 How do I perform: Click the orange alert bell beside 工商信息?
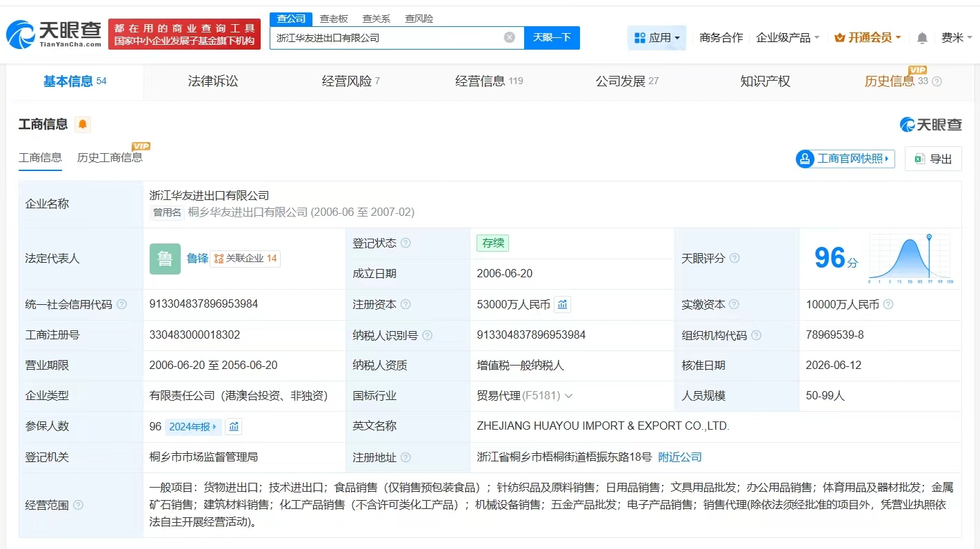click(x=83, y=124)
